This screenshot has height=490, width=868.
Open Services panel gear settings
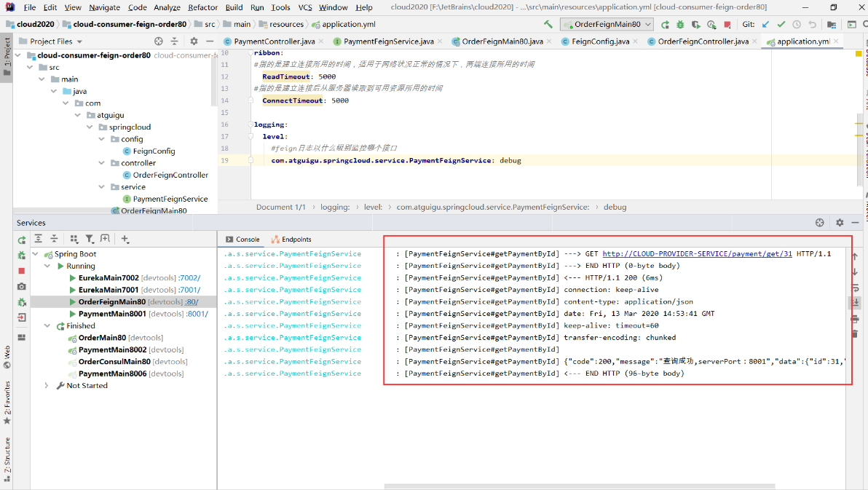coord(840,223)
